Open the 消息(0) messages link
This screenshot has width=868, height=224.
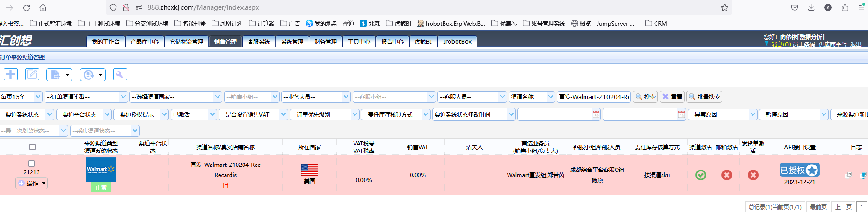pos(781,44)
